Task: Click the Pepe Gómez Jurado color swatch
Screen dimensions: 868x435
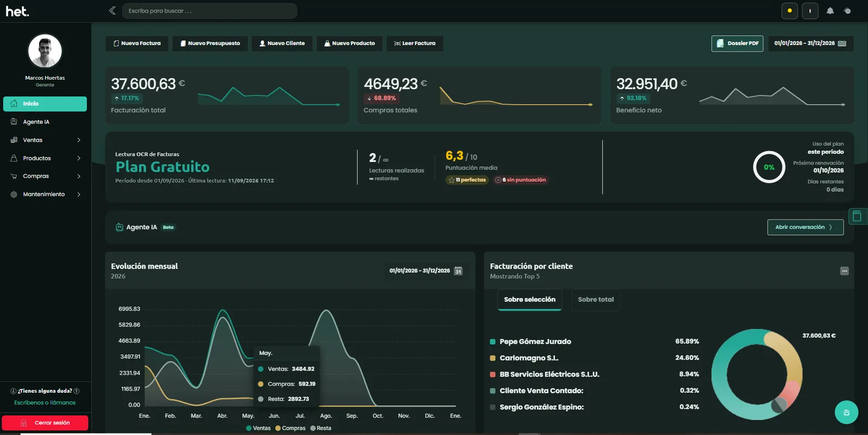Action: tap(493, 342)
